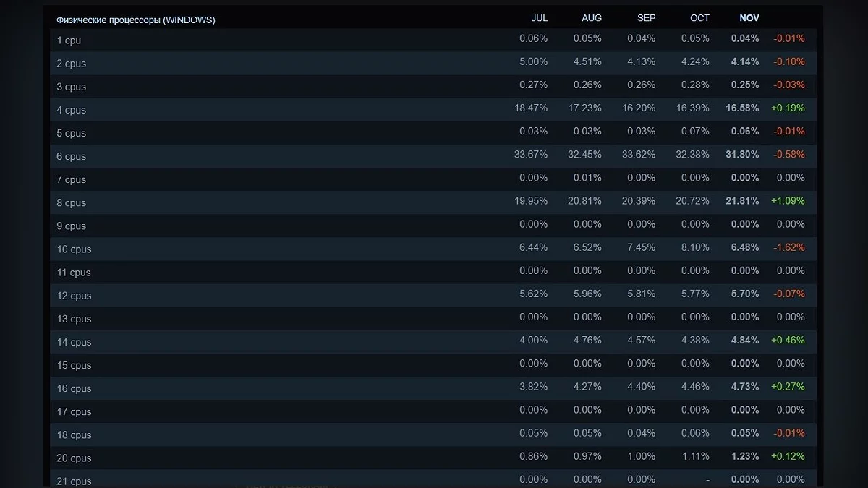Select the '12 cpus' row label

click(x=74, y=296)
